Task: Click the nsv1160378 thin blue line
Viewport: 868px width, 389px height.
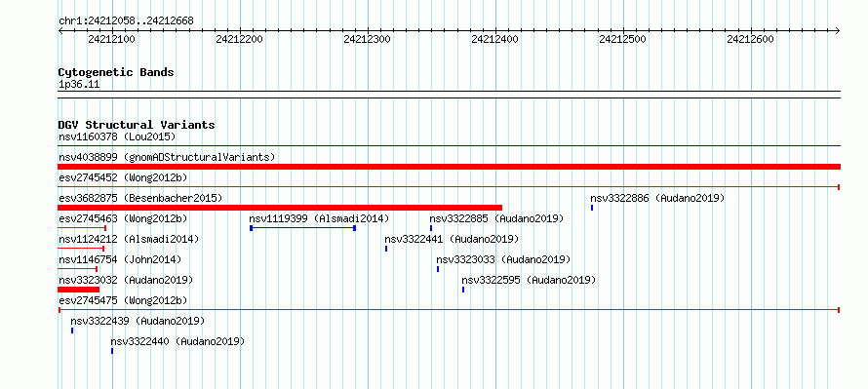Action: (x=449, y=146)
